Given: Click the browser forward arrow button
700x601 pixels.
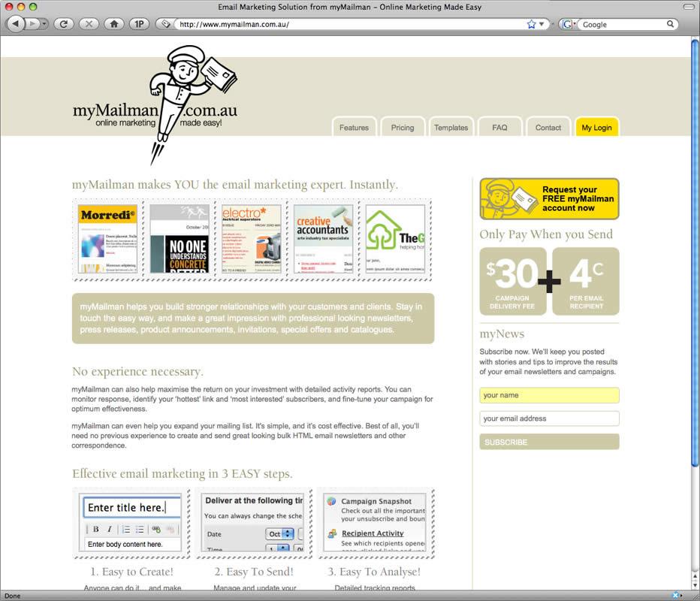Looking at the screenshot, I should tap(32, 24).
